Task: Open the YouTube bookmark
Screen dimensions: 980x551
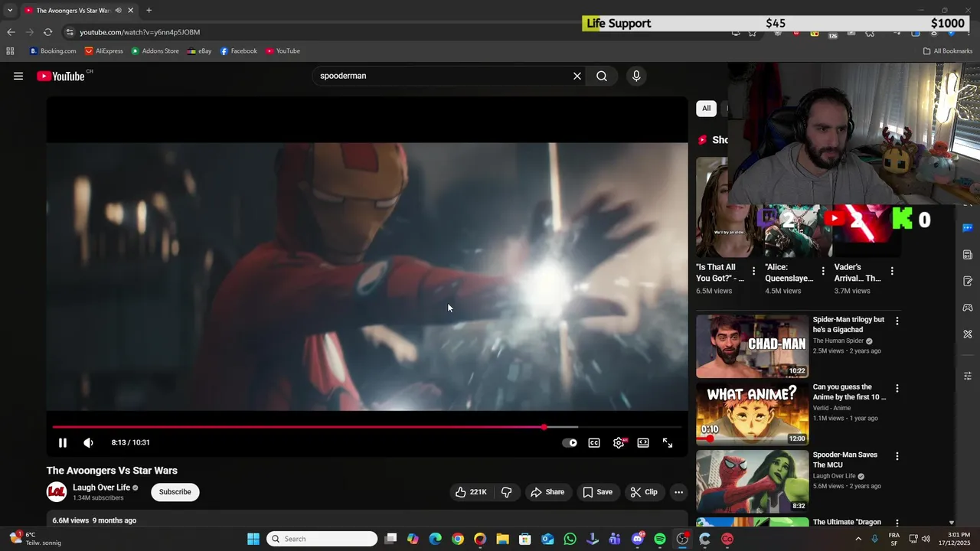Action: [283, 51]
